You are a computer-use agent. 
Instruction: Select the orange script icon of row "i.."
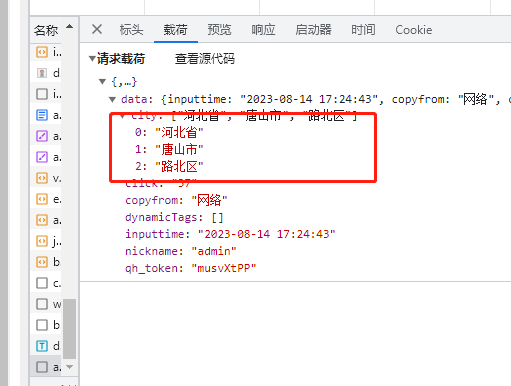pyautogui.click(x=42, y=52)
